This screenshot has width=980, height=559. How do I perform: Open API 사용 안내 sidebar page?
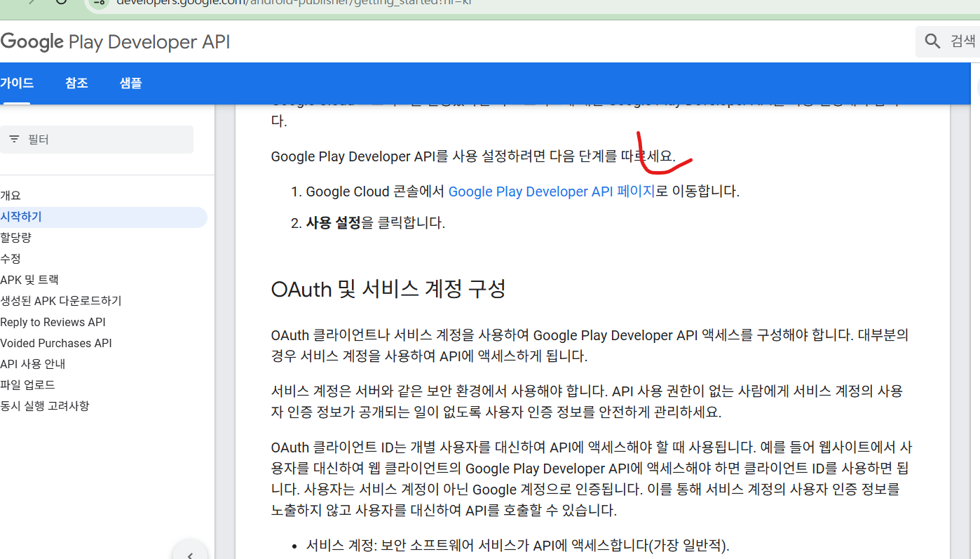tap(33, 364)
